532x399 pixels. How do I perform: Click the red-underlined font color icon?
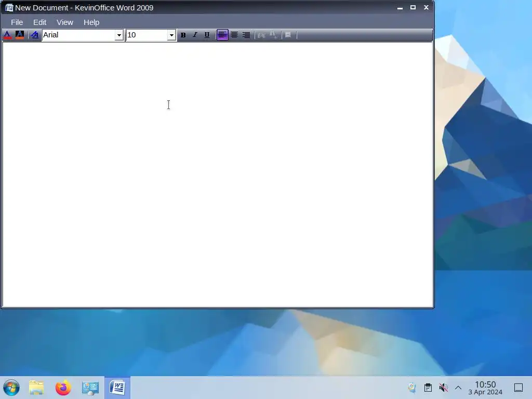(7, 35)
